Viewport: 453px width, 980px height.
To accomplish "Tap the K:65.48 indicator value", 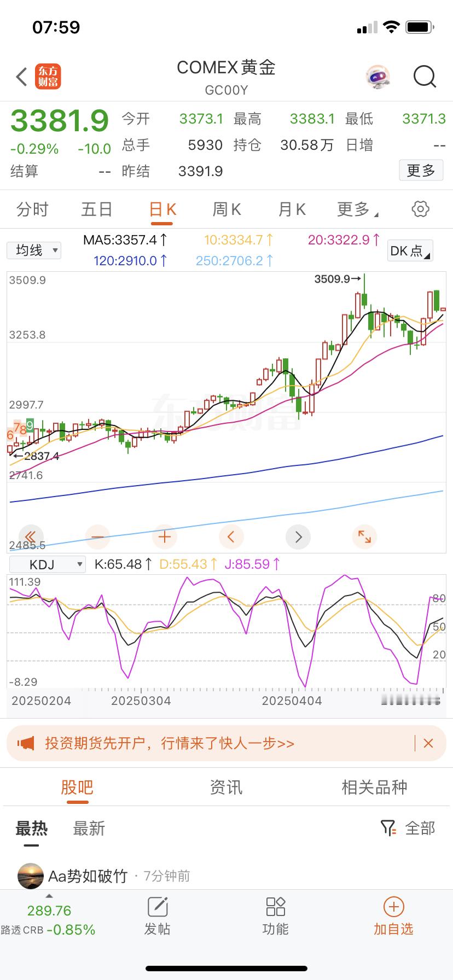I will point(123,564).
